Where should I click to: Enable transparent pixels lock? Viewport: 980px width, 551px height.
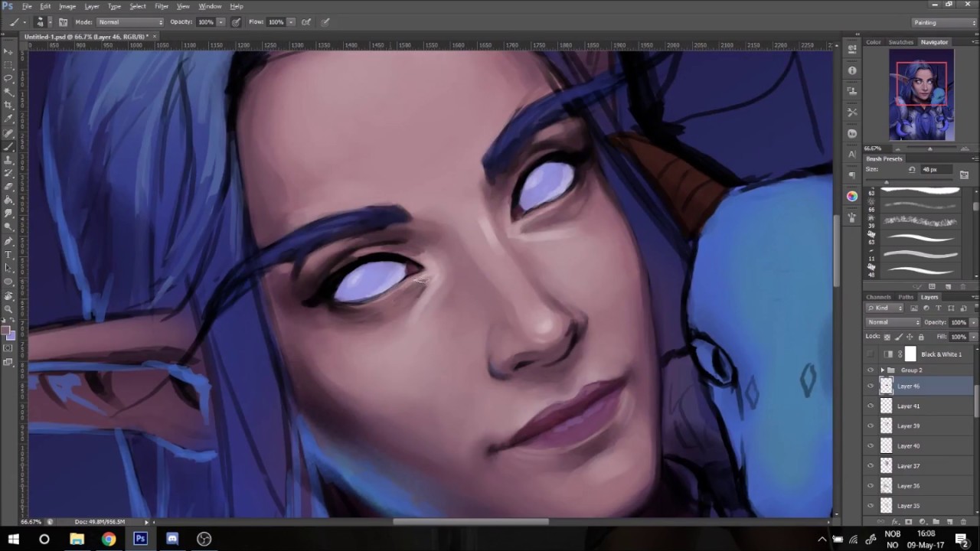tap(887, 337)
